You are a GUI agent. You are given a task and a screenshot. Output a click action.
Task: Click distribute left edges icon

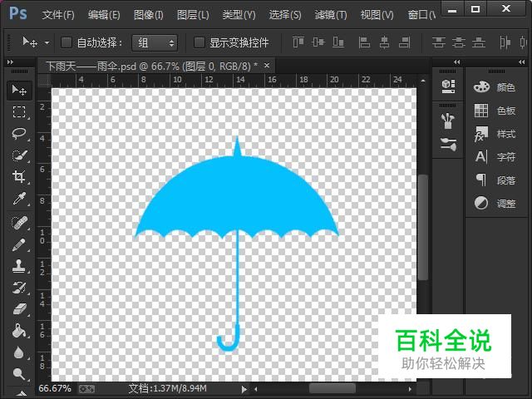pos(505,42)
